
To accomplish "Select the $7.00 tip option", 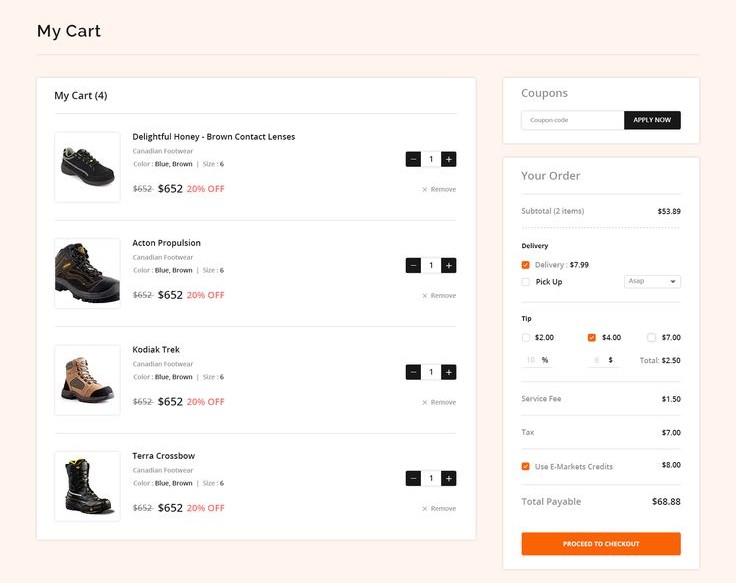I will 652,338.
